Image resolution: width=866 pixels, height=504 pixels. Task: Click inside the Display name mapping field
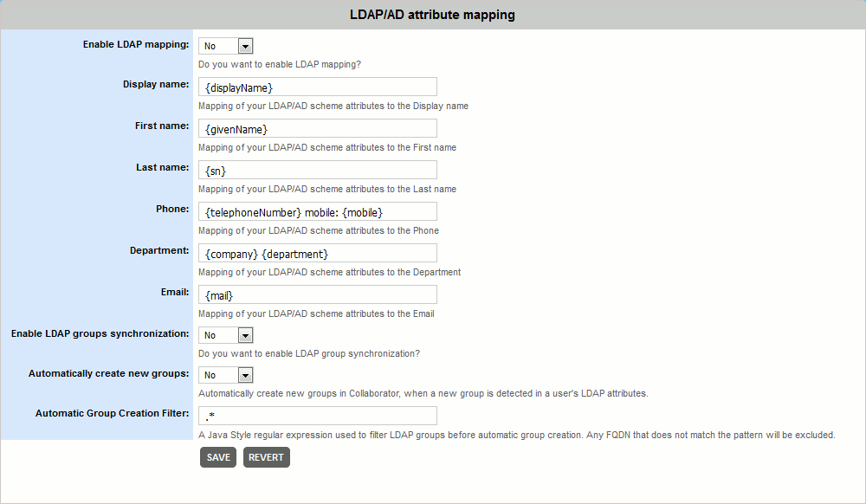[x=317, y=86]
